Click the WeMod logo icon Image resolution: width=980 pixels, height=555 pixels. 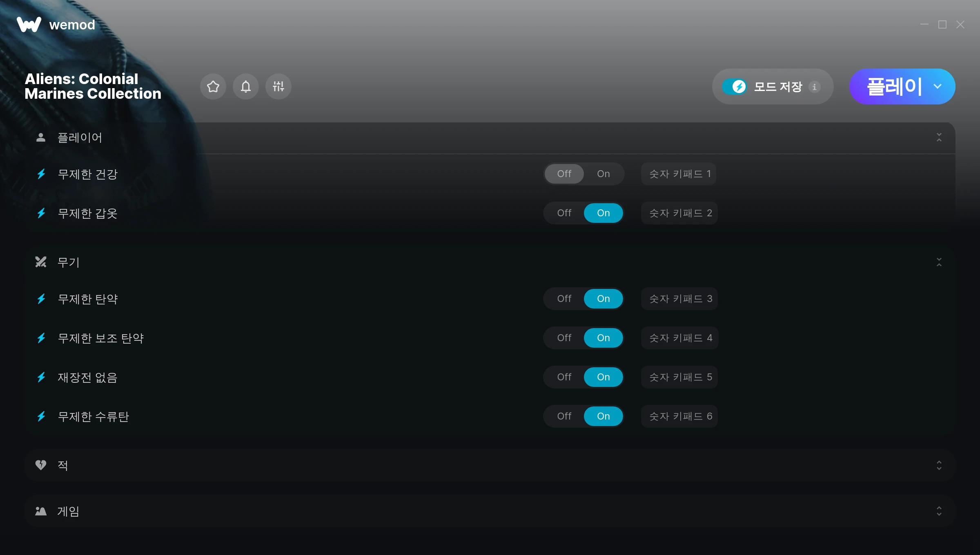point(29,24)
